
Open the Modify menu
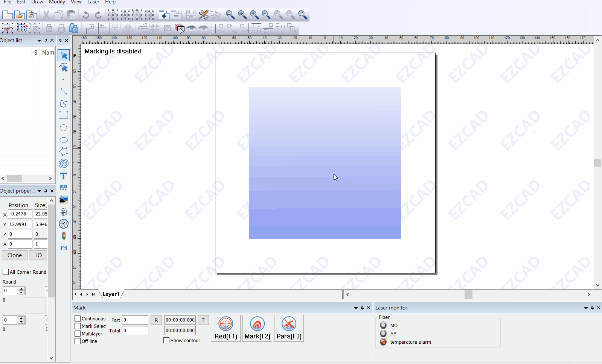click(57, 2)
